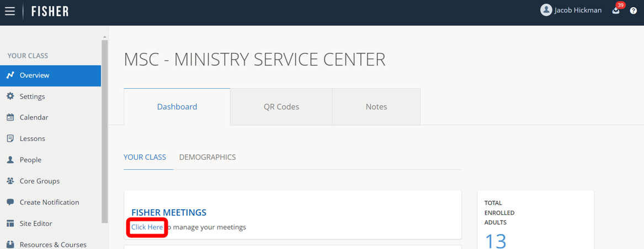Open the help question mark icon
This screenshot has height=249, width=644.
[633, 10]
